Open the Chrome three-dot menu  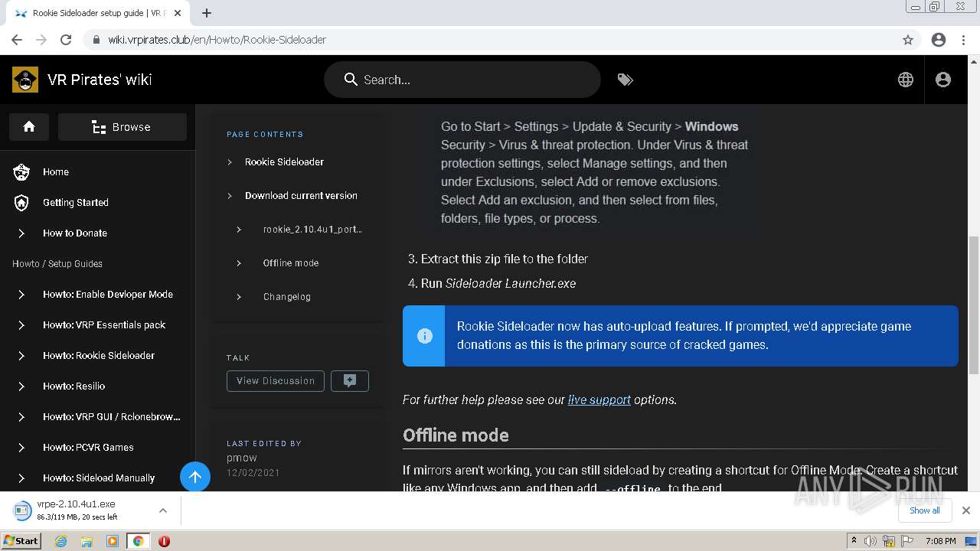tap(963, 40)
